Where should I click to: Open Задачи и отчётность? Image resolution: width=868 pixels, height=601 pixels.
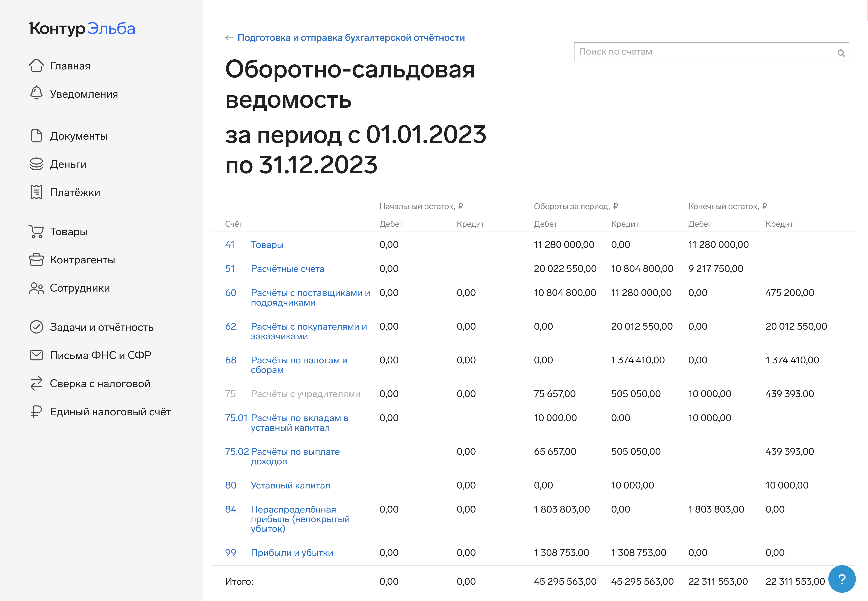point(102,327)
